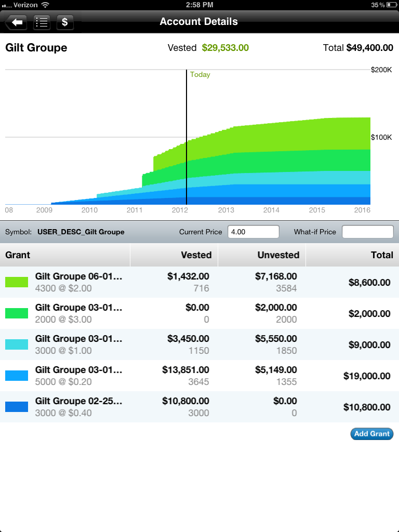Tap vested amount $1,432.00
This screenshot has width=399, height=532.
click(x=188, y=276)
